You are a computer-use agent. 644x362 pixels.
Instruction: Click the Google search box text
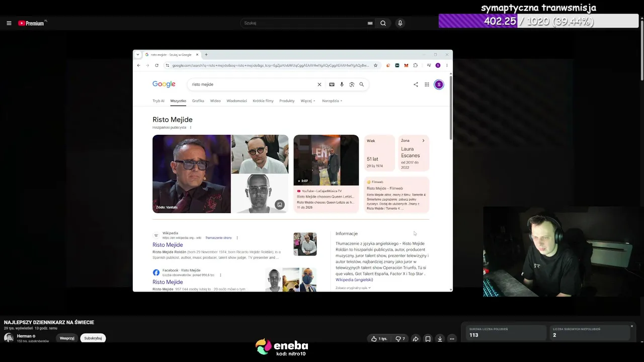(x=202, y=84)
